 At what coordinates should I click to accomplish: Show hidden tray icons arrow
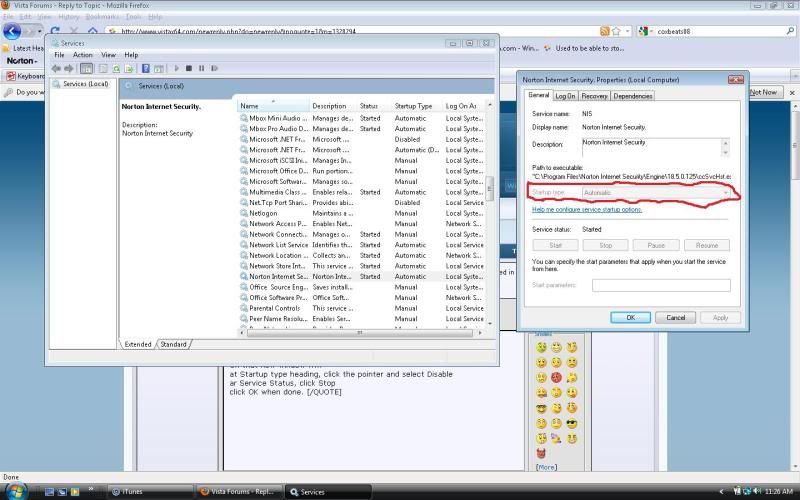[x=721, y=492]
